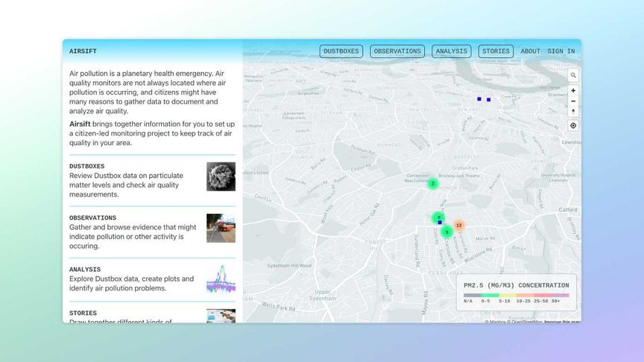Open the Observations street photo thumbnail
This screenshot has height=362, width=644.
[221, 228]
